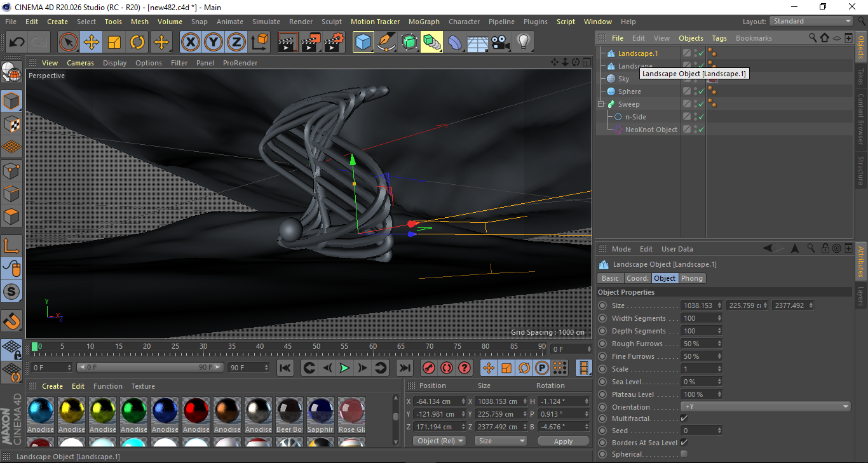Enable Axis mode icon
868x463 pixels.
(11, 245)
